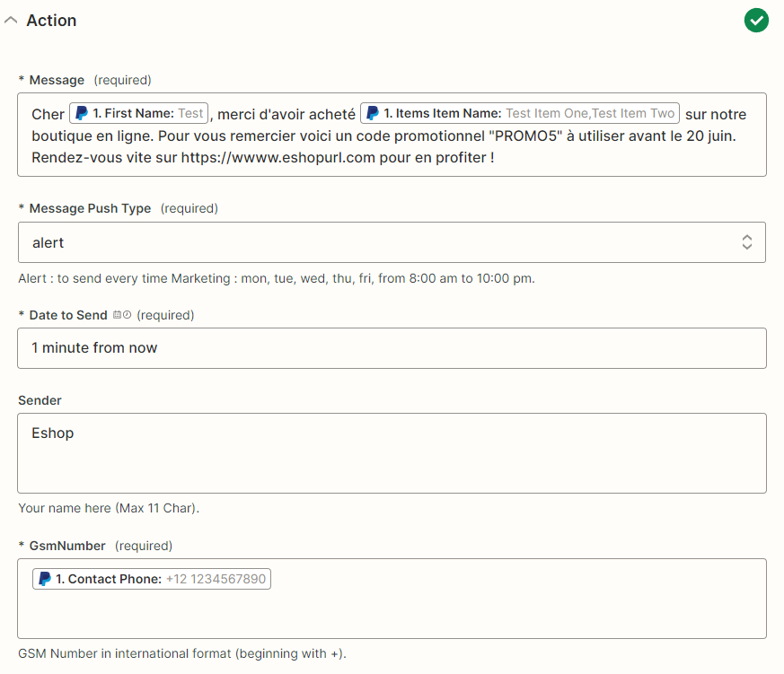Click the PayPal icon in Contact Phone pill
The image size is (784, 674).
[45, 579]
